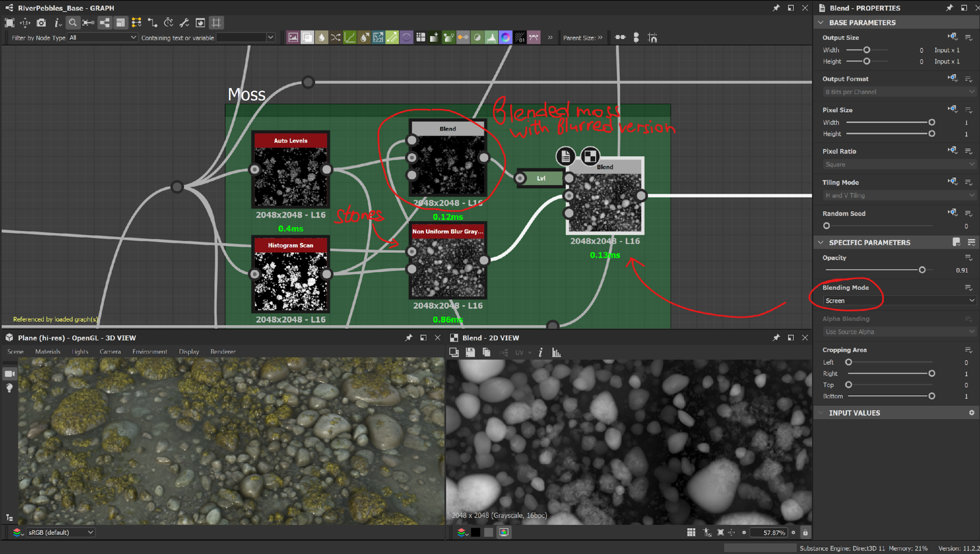Collapse the SPECIFIC PARAMETERS section

821,242
